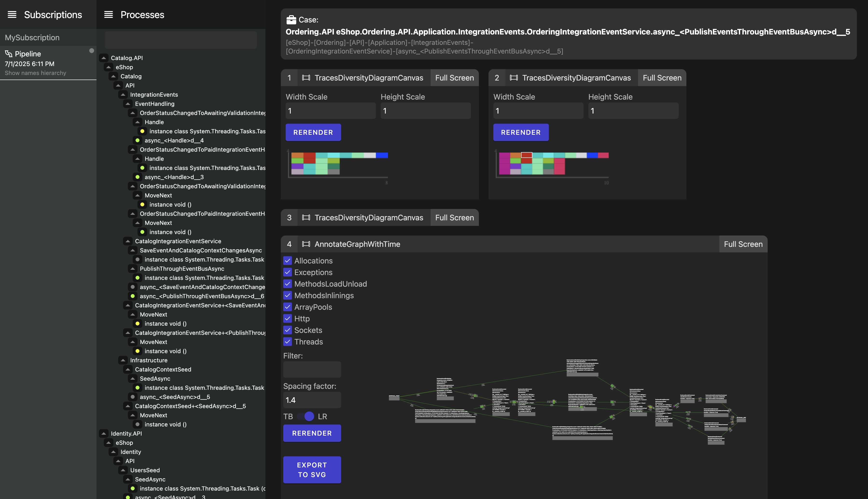Image resolution: width=868 pixels, height=499 pixels.
Task: Click the EXPORT TO SVG button
Action: click(312, 470)
